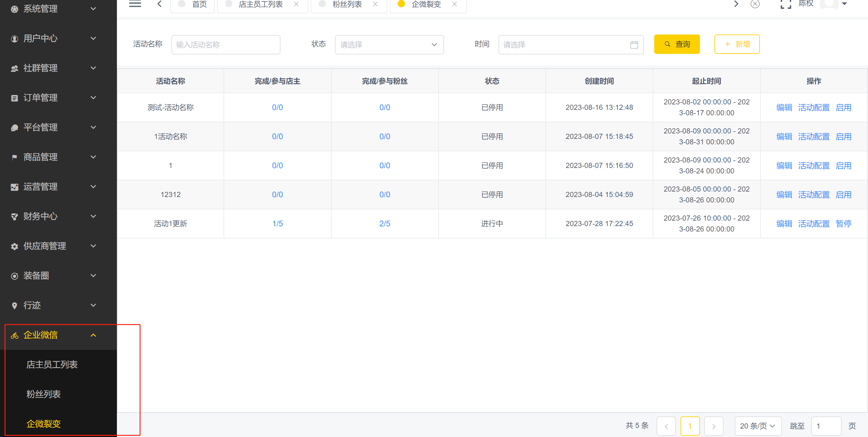Image resolution: width=868 pixels, height=437 pixels.
Task: Go to next page arrow
Action: (713, 426)
